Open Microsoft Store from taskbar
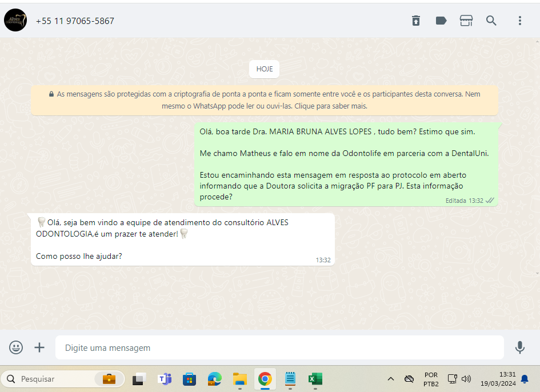The width and height of the screenshot is (540, 392). click(189, 379)
